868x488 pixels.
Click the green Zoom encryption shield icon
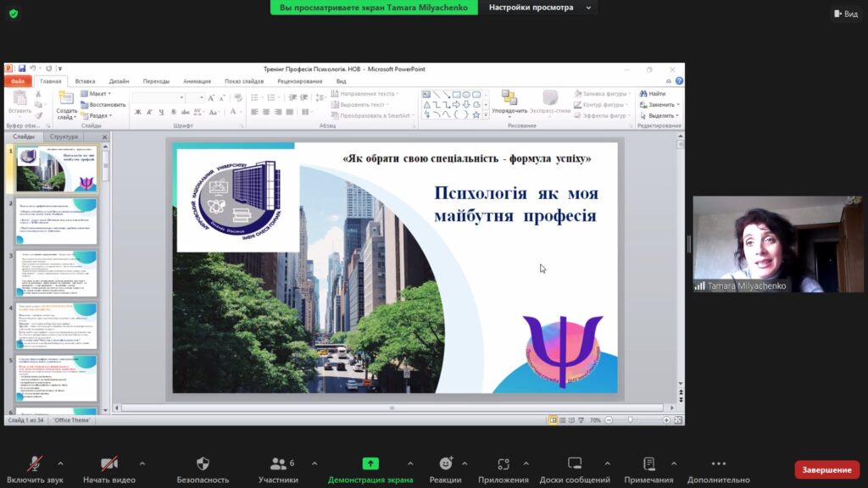(x=14, y=14)
